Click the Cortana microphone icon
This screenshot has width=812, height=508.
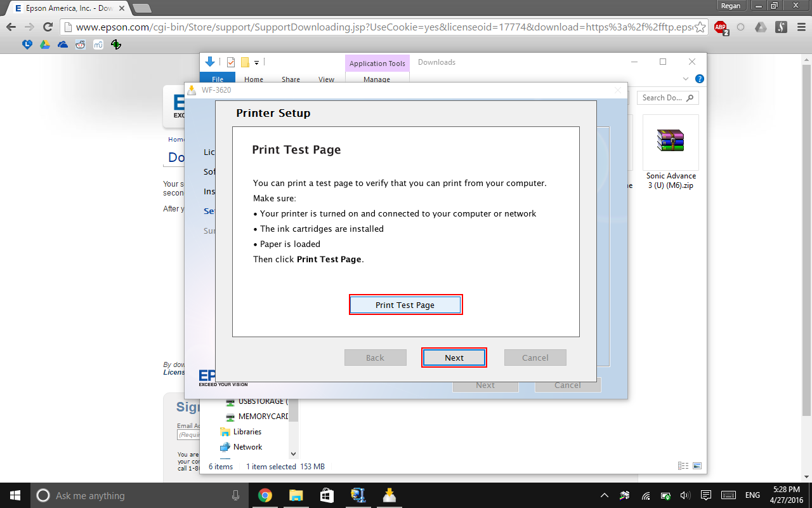click(x=236, y=495)
